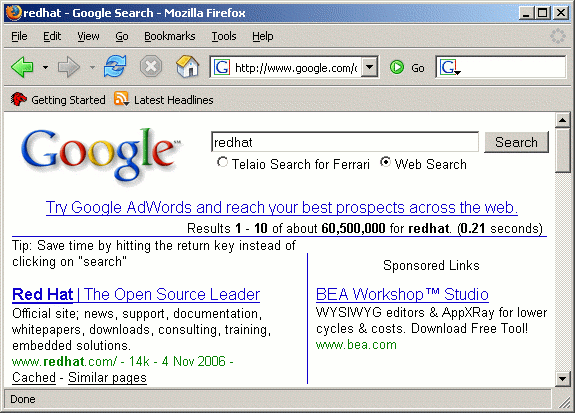Select the Telaio Search for Ferrari radio button

click(x=222, y=162)
